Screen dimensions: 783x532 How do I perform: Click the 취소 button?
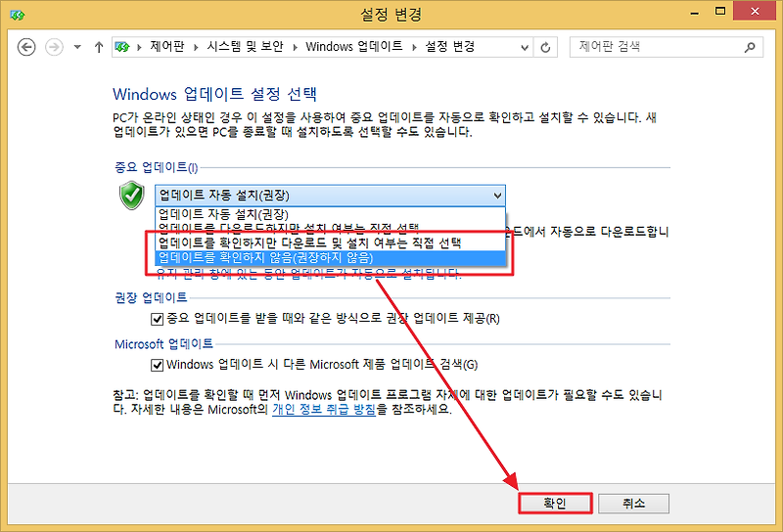tap(633, 503)
